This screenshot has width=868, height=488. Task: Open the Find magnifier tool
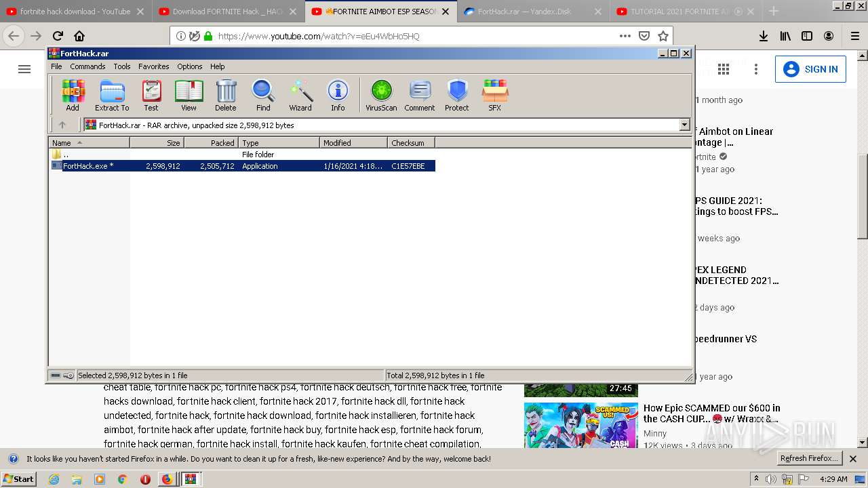click(263, 95)
